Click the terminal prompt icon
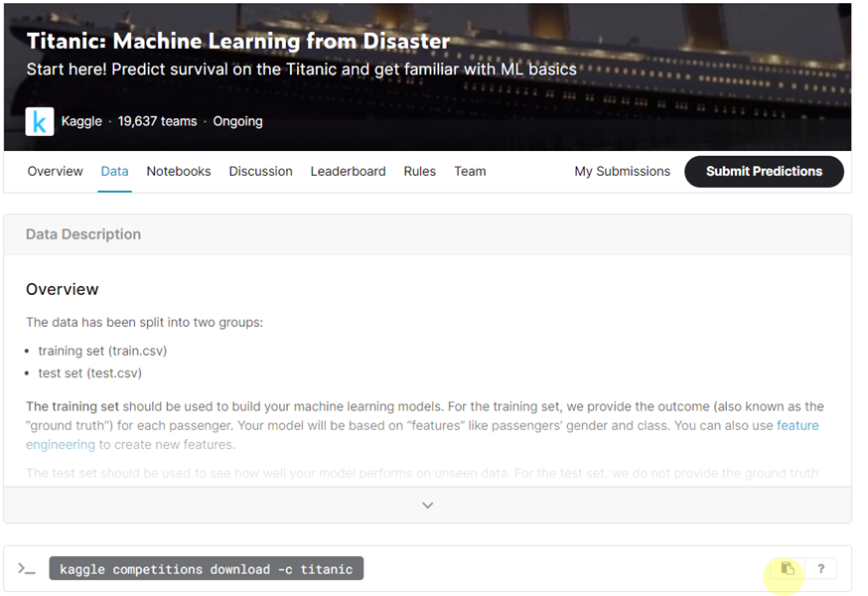 coord(27,568)
